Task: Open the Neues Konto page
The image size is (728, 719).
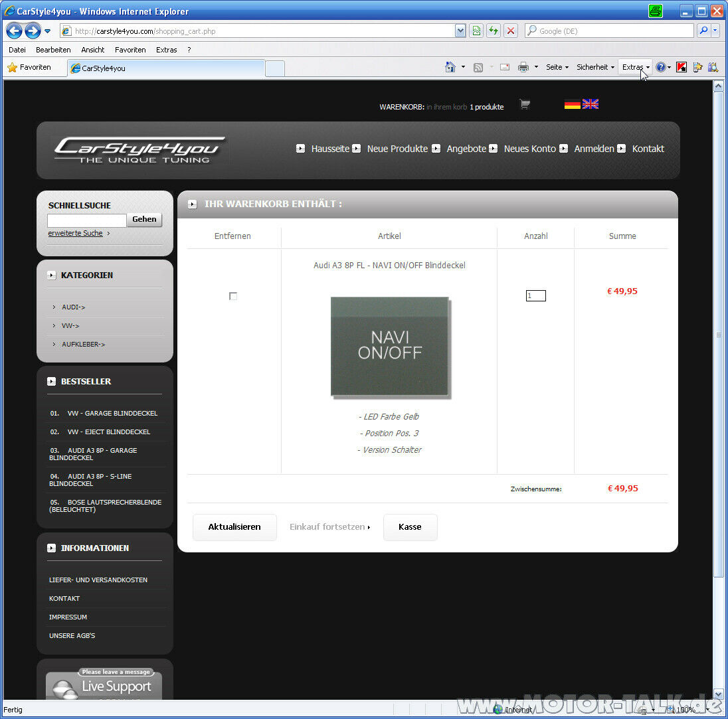Action: (x=530, y=149)
